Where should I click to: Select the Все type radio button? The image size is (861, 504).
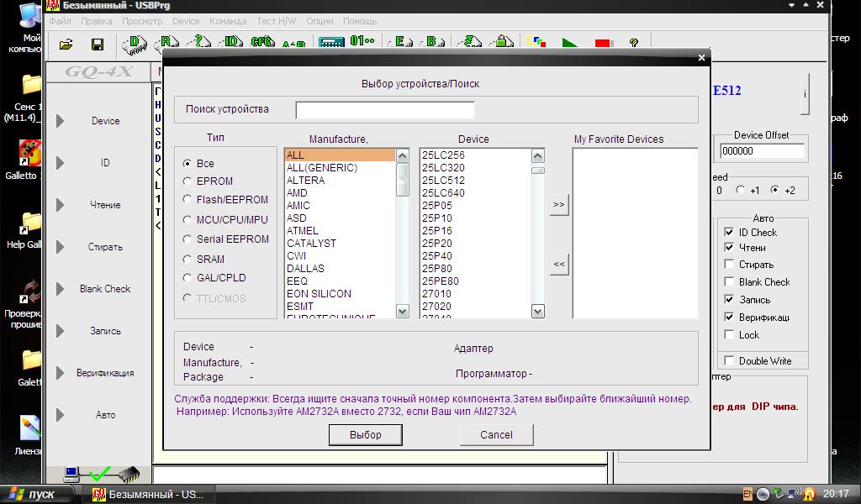(188, 164)
